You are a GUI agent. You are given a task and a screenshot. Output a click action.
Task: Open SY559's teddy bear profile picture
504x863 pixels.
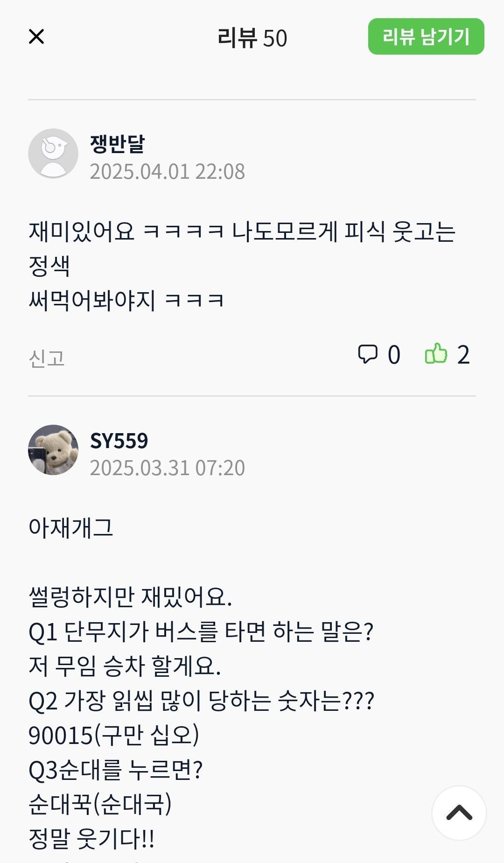coord(54,450)
